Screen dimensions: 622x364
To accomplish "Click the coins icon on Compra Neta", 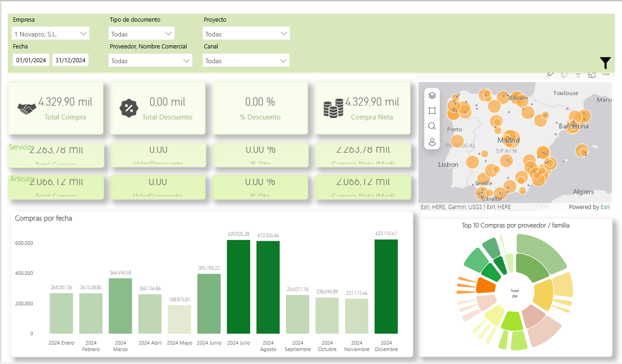I will (x=333, y=108).
